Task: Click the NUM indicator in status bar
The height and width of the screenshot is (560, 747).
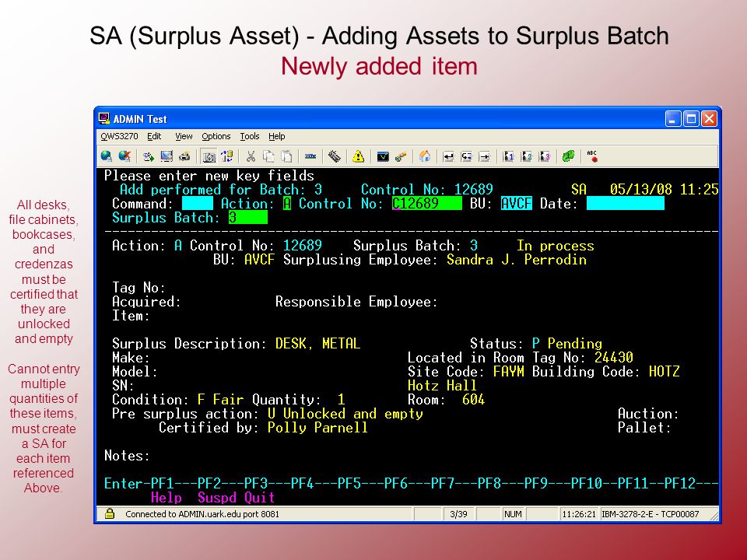Action: point(513,514)
